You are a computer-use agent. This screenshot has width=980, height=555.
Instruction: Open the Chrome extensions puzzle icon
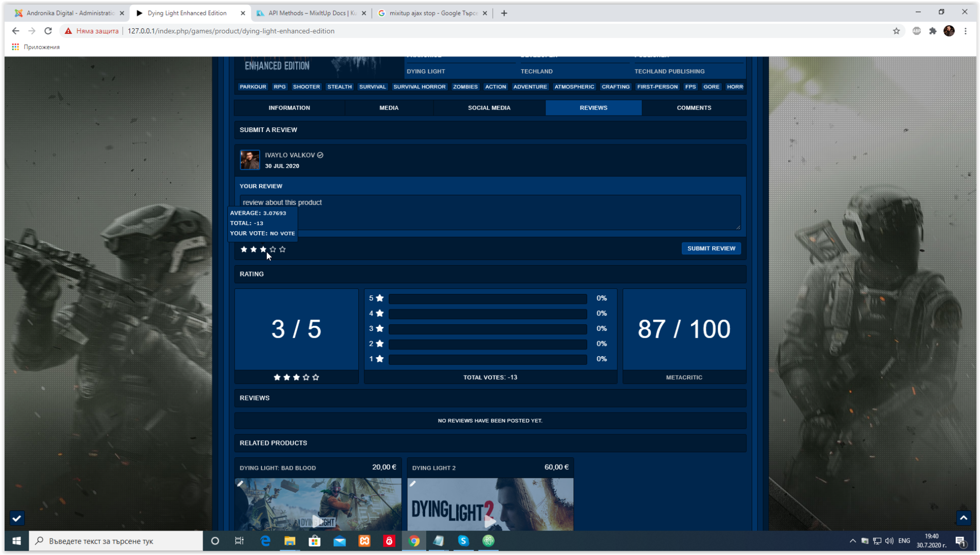(933, 31)
